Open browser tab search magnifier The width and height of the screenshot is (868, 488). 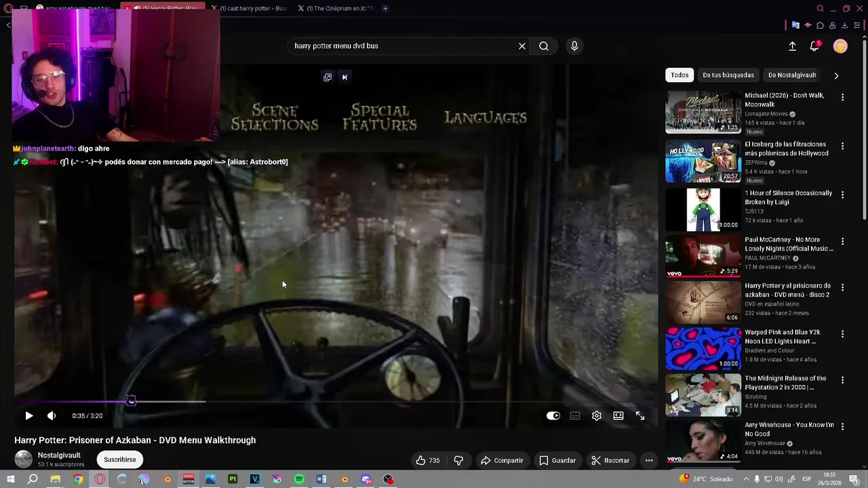point(820,8)
